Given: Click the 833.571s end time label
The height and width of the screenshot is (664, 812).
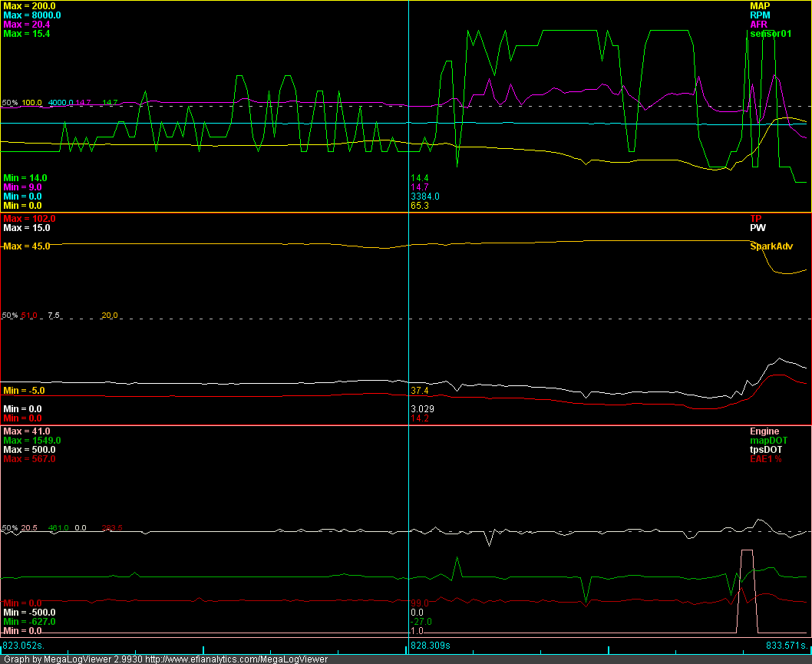Looking at the screenshot, I should coord(787,646).
